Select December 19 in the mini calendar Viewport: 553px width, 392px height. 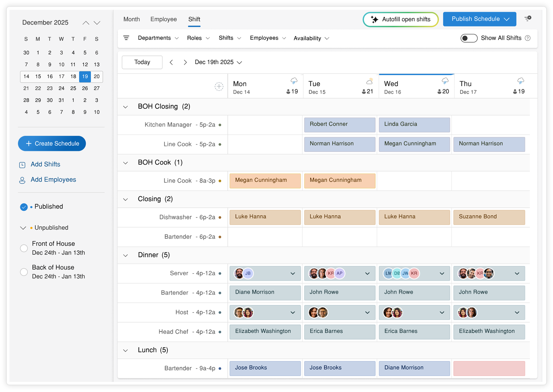tap(85, 76)
